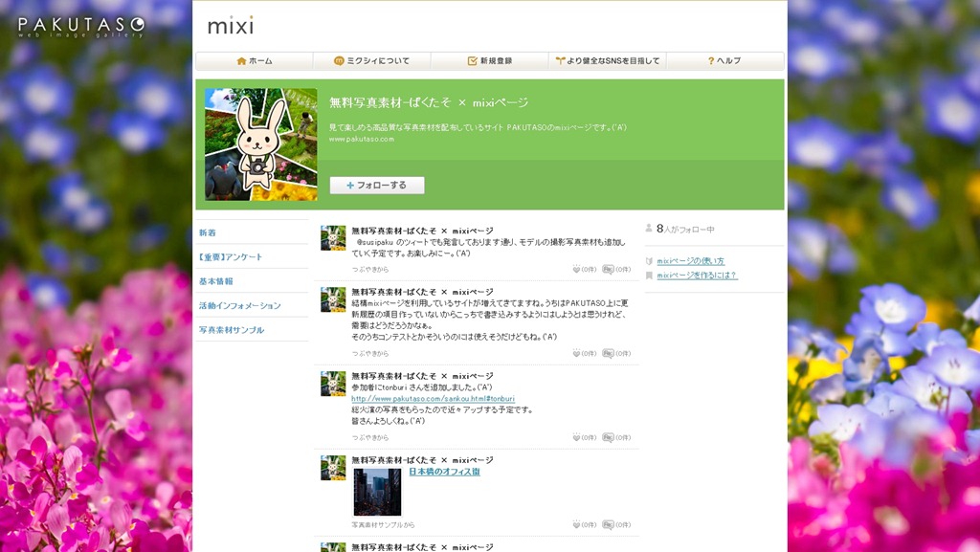Click the follower person icon beside 8人がフォロー中
The image size is (980, 552).
tap(649, 229)
